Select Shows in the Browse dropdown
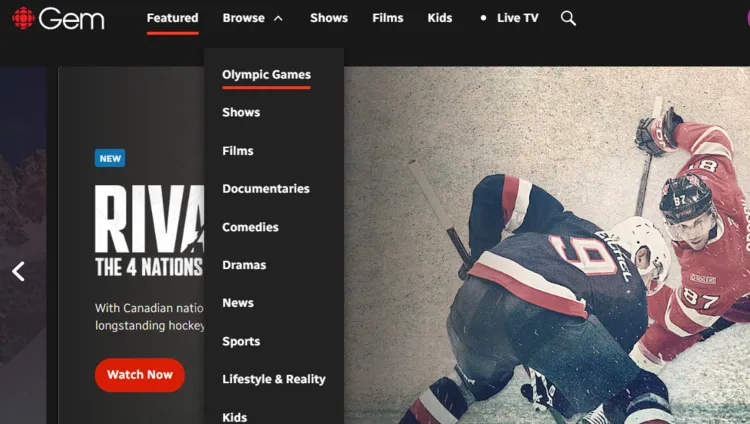750x424 pixels. tap(241, 112)
